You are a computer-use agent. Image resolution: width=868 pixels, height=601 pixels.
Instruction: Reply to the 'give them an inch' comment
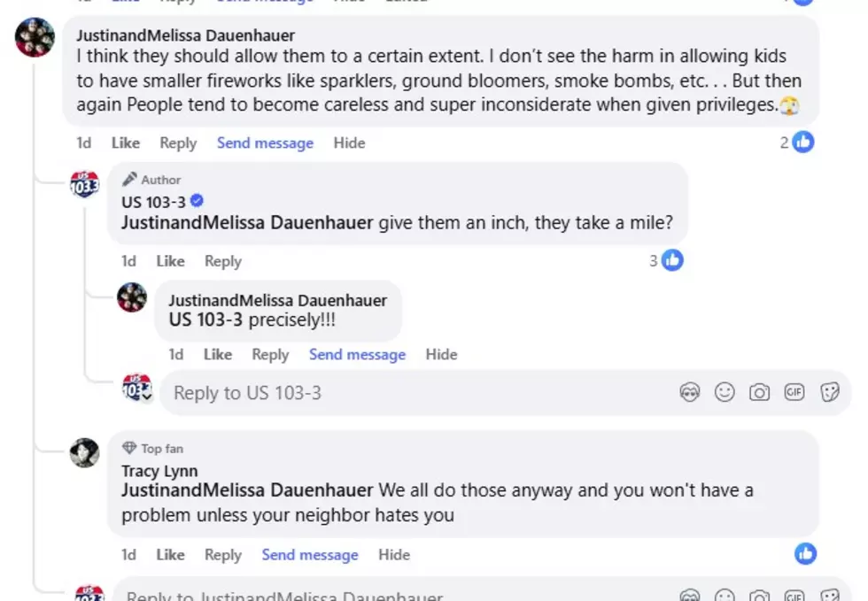coord(223,260)
